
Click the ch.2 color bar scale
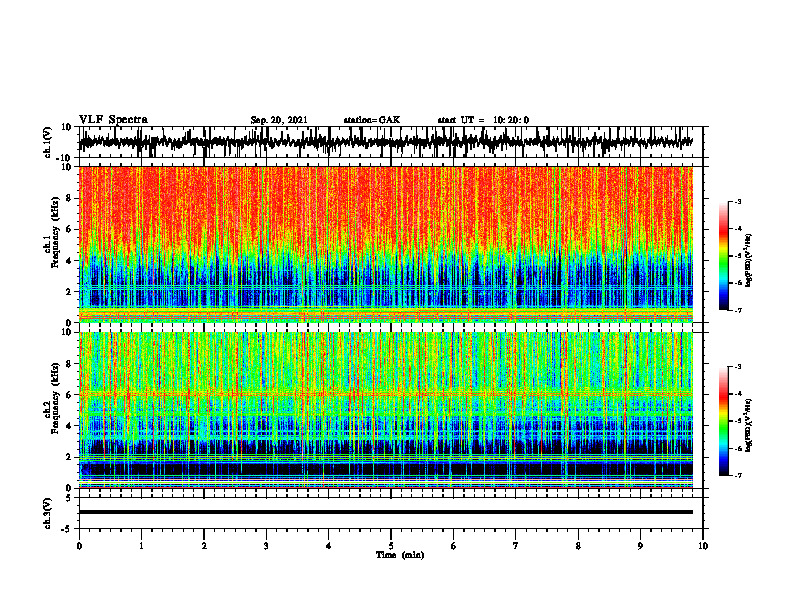(x=723, y=421)
